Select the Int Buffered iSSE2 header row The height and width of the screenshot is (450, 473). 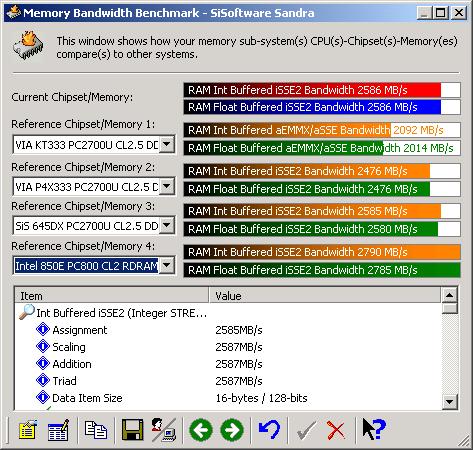click(x=228, y=313)
